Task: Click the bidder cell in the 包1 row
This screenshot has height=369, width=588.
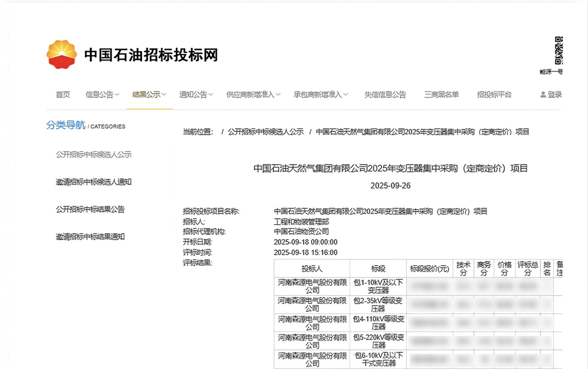Action: coord(312,286)
